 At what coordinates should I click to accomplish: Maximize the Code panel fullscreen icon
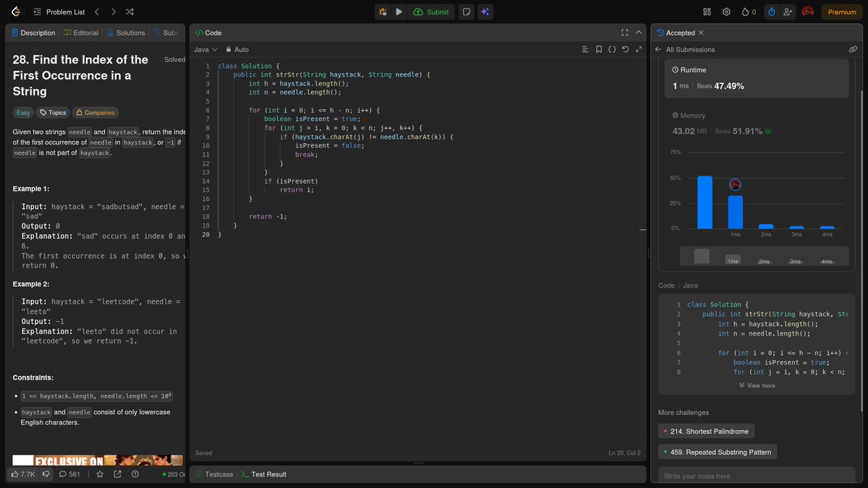coord(625,33)
